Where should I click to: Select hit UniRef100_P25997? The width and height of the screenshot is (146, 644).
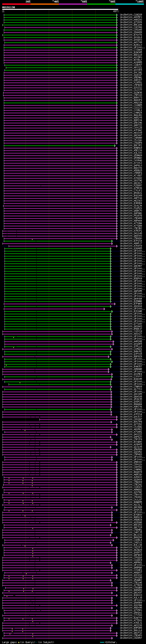tap(131, 186)
